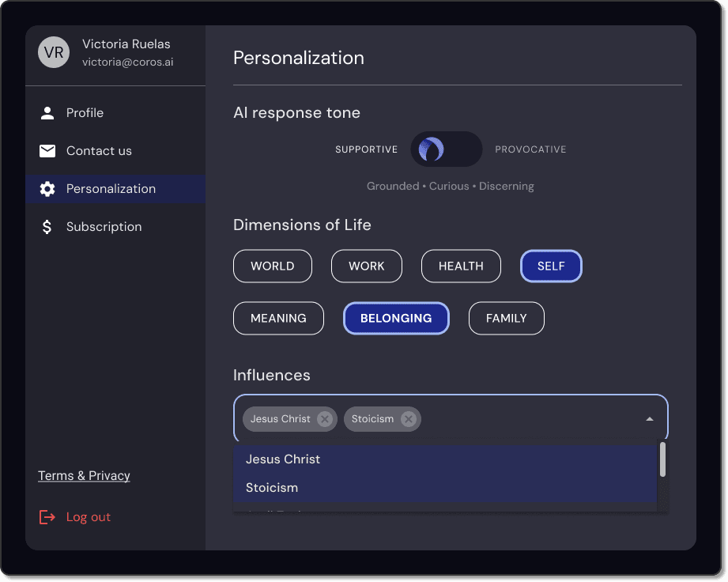The height and width of the screenshot is (582, 728).
Task: Click the victoria@coros.ai email text
Action: (x=128, y=62)
